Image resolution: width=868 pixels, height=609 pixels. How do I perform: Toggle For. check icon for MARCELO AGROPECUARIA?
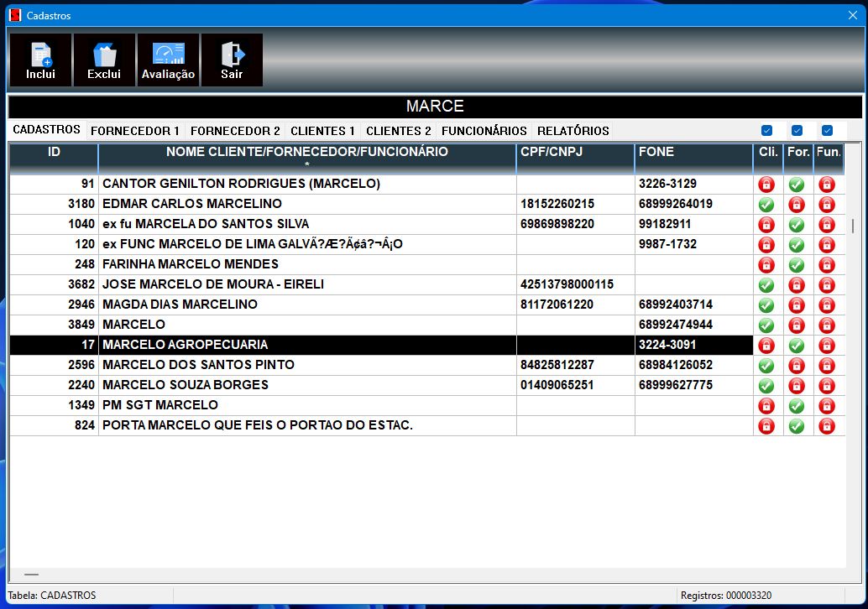coord(797,345)
